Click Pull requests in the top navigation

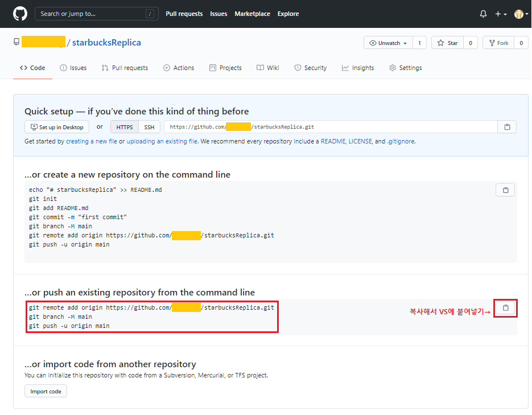click(184, 14)
